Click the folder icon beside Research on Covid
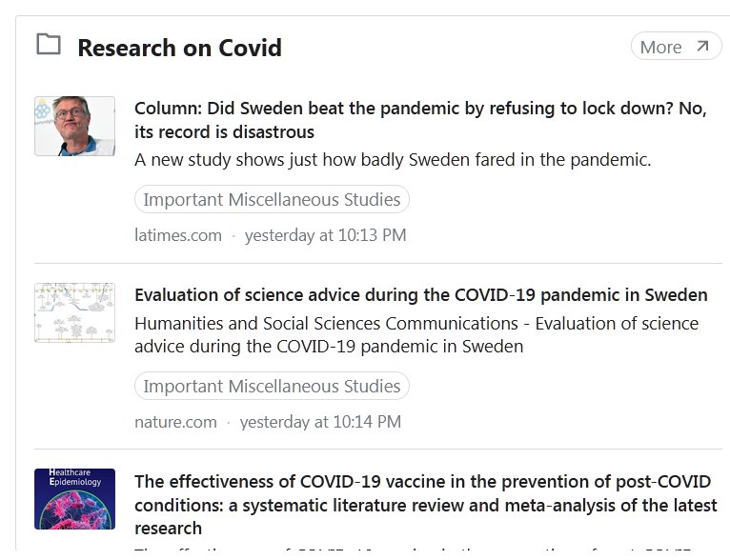730x560 pixels. (x=48, y=45)
